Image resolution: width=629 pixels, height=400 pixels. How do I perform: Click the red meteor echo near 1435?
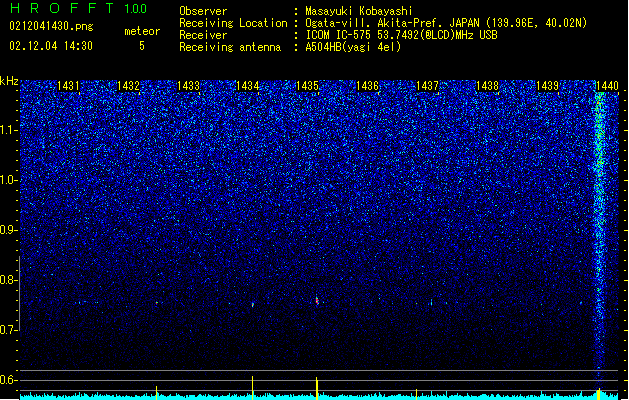pyautogui.click(x=317, y=301)
